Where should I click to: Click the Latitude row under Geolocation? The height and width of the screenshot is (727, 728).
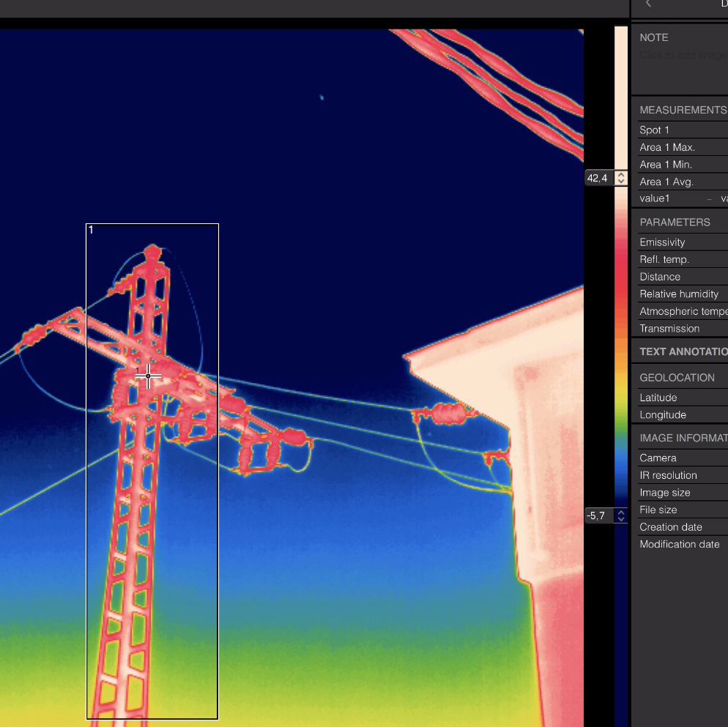tap(681, 398)
